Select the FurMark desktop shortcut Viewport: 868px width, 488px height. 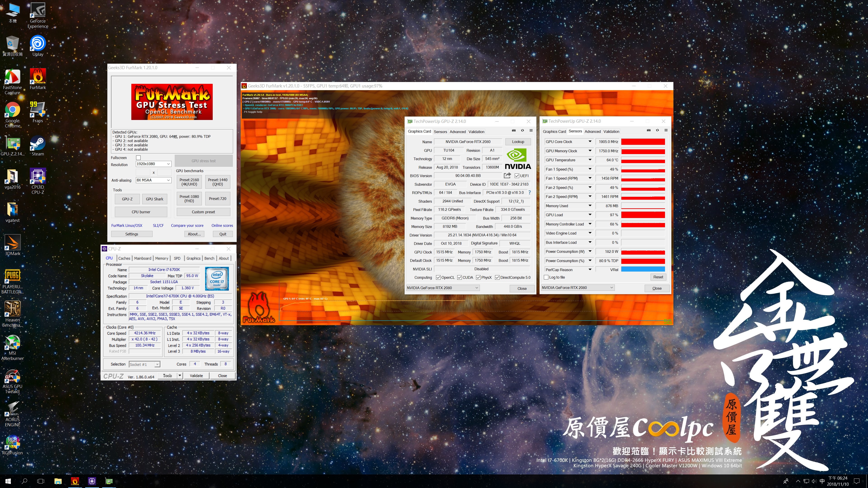click(38, 79)
